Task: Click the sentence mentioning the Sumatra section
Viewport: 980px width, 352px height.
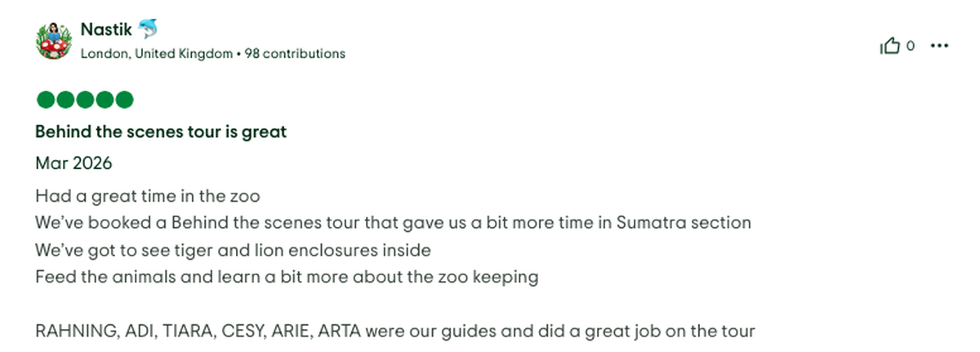Action: (393, 222)
